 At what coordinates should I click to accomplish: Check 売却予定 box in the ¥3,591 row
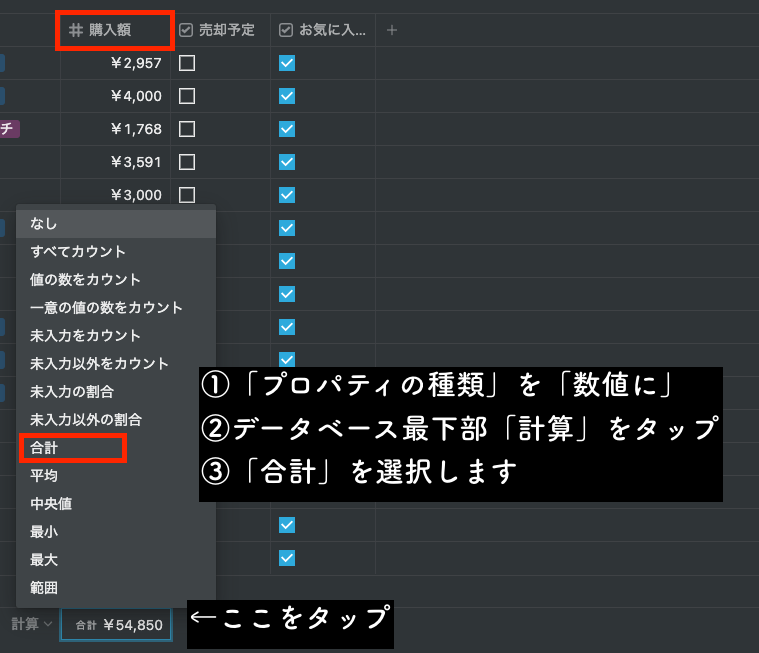click(x=187, y=162)
